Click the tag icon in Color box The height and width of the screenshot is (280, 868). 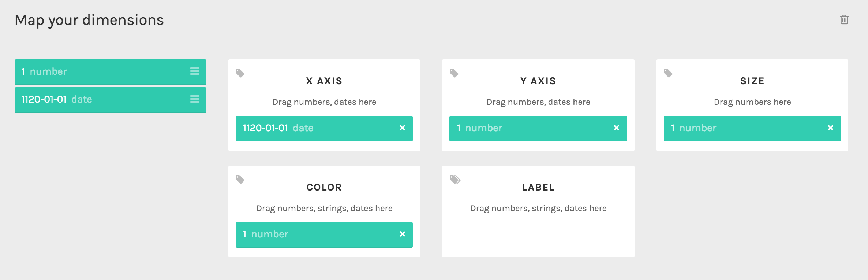click(x=240, y=180)
